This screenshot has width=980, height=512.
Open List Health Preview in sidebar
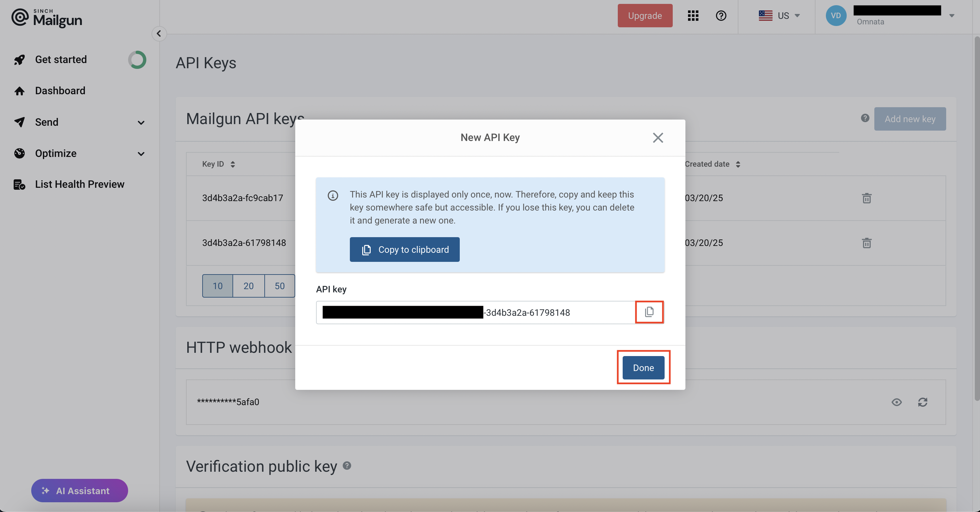(x=80, y=184)
